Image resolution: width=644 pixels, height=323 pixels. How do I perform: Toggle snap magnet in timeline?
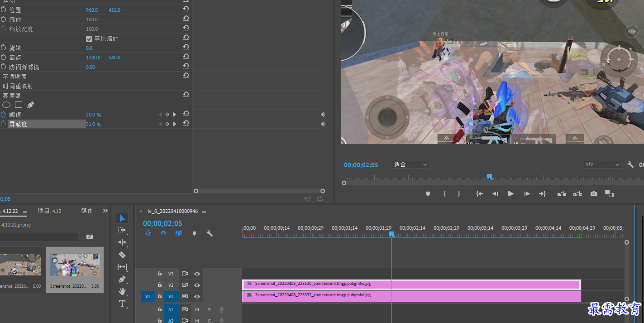click(x=163, y=234)
